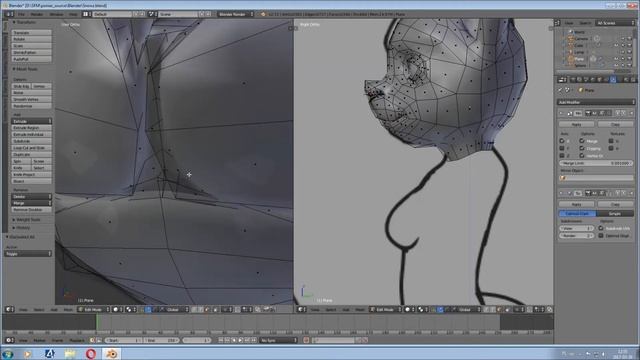The image size is (640, 360).
Task: Toggle the Merge option checkbox
Action: click(582, 141)
